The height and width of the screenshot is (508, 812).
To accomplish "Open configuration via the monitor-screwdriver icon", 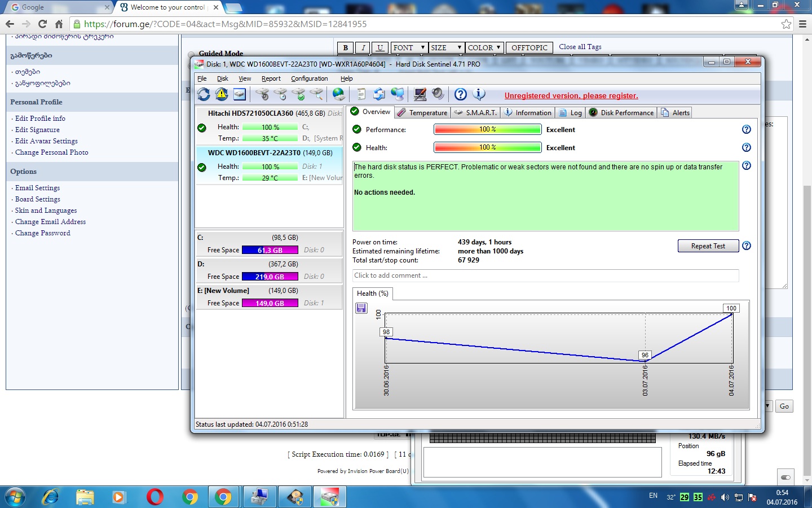I will pyautogui.click(x=420, y=94).
